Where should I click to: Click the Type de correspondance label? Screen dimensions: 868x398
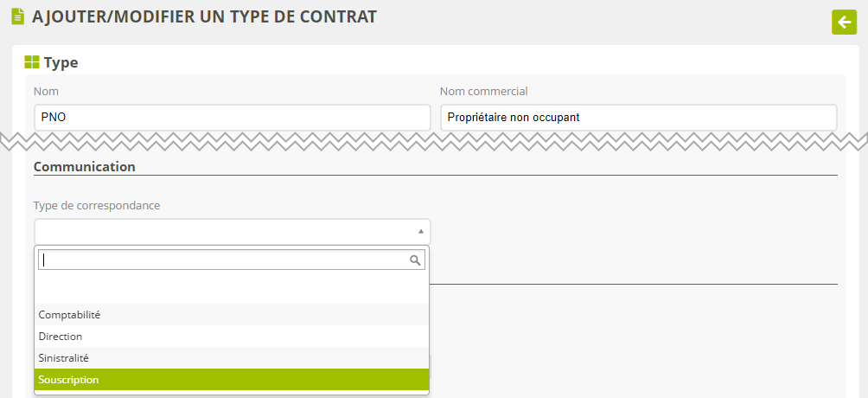coord(97,205)
